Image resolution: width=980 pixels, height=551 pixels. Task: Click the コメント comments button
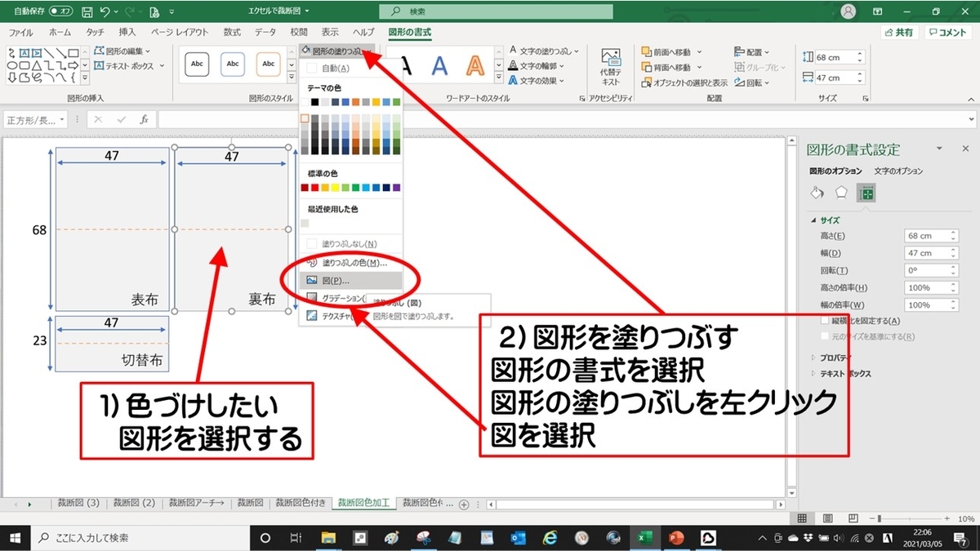947,33
